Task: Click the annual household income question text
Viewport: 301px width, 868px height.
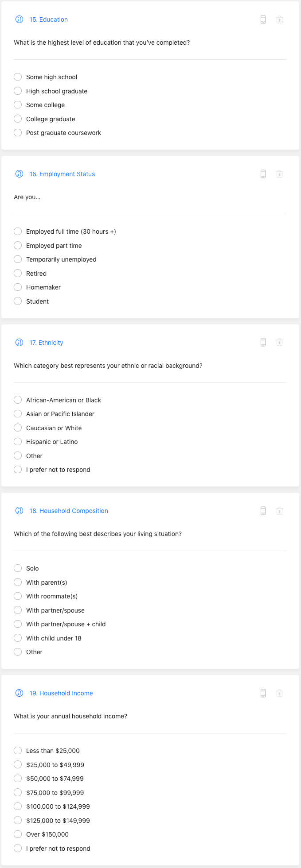Action: click(x=70, y=716)
